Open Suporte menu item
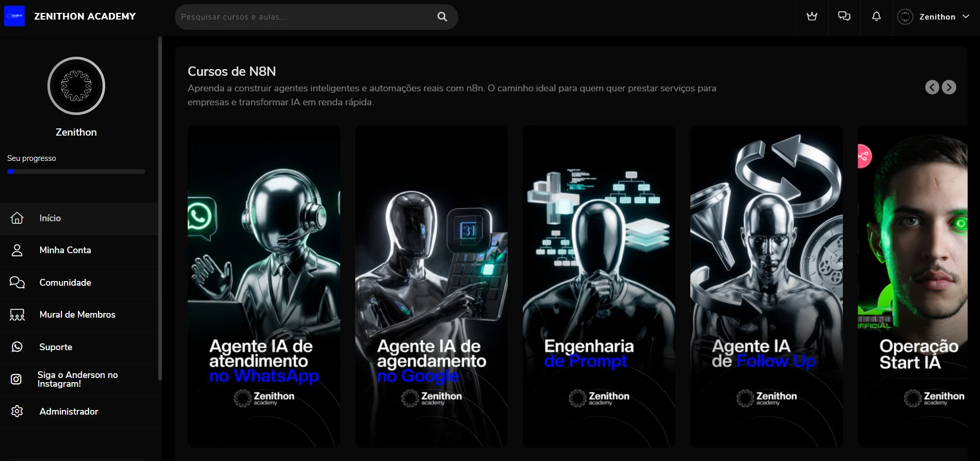The width and height of the screenshot is (980, 461). click(x=79, y=347)
